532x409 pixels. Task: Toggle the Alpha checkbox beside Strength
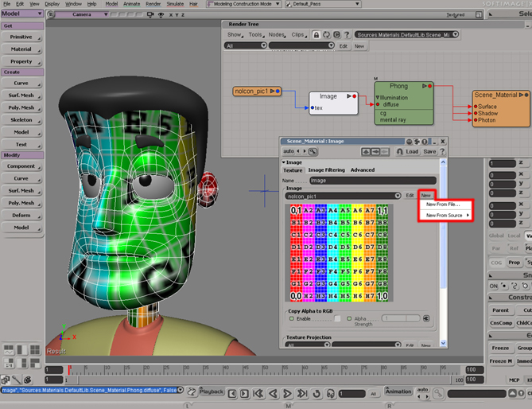[348, 318]
